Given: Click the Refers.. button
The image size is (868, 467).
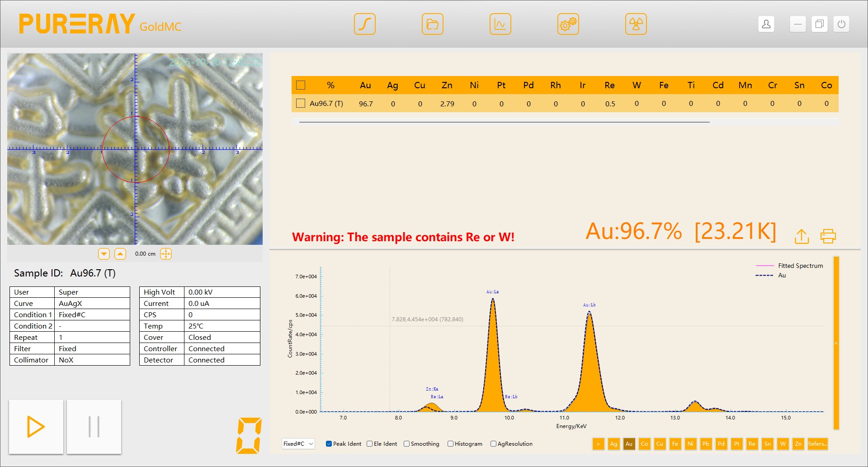Looking at the screenshot, I should tap(817, 444).
